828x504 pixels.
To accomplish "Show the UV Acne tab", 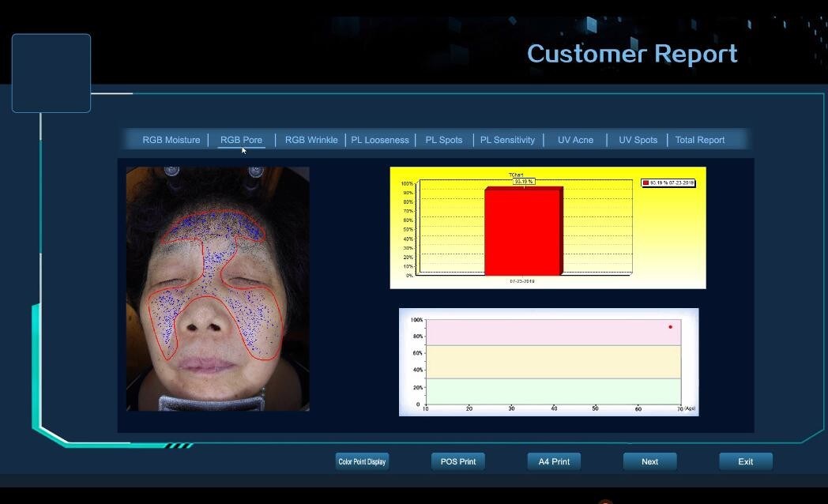I will 575,140.
